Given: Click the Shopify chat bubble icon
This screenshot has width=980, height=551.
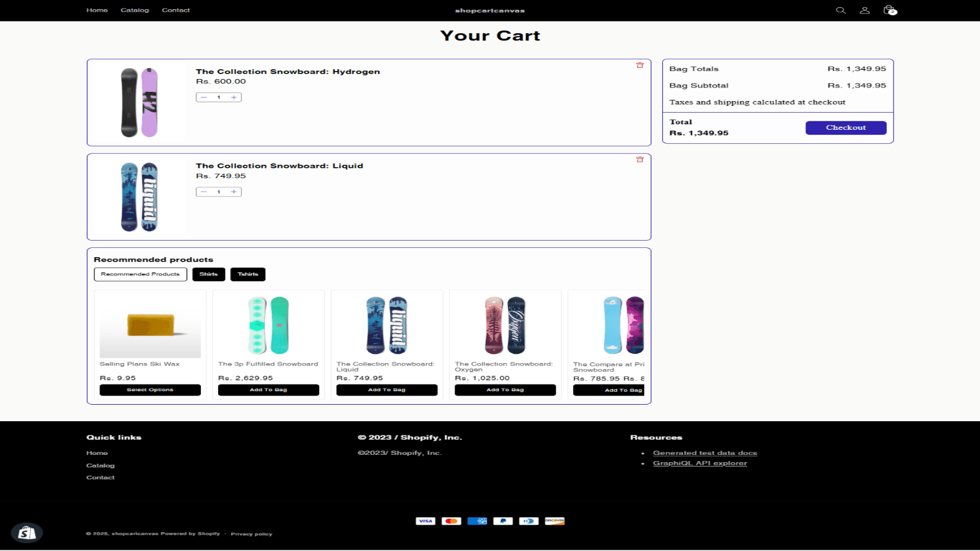Looking at the screenshot, I should pos(26,533).
